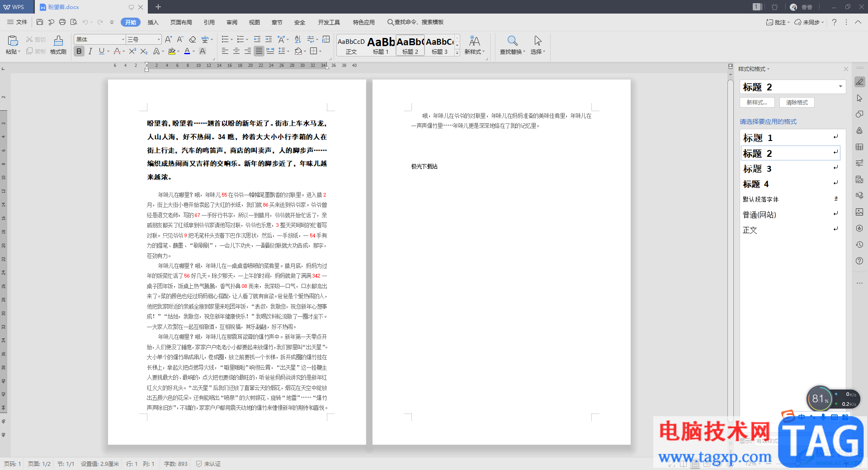The width and height of the screenshot is (868, 470).
Task: Toggle Italic formatting
Action: [90, 52]
